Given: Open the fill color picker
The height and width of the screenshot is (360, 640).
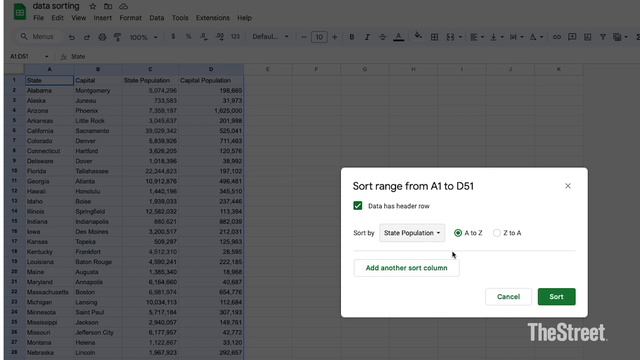Looking at the screenshot, I should tap(418, 36).
